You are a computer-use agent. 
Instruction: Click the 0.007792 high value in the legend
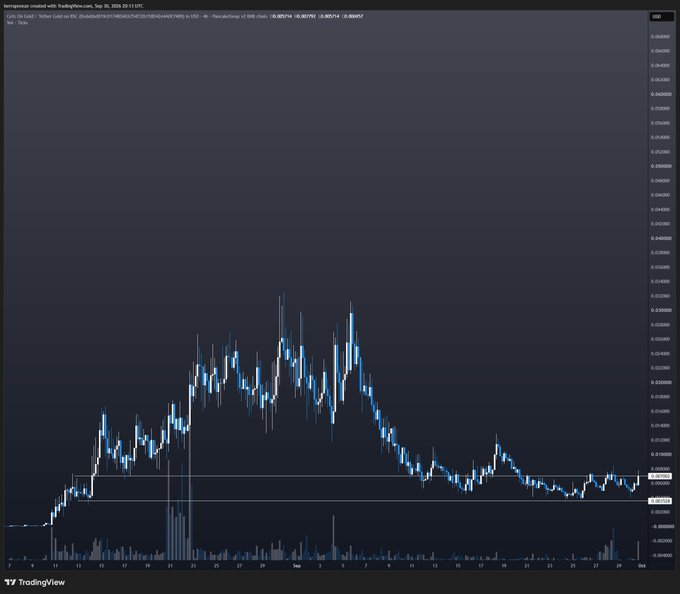pyautogui.click(x=306, y=16)
